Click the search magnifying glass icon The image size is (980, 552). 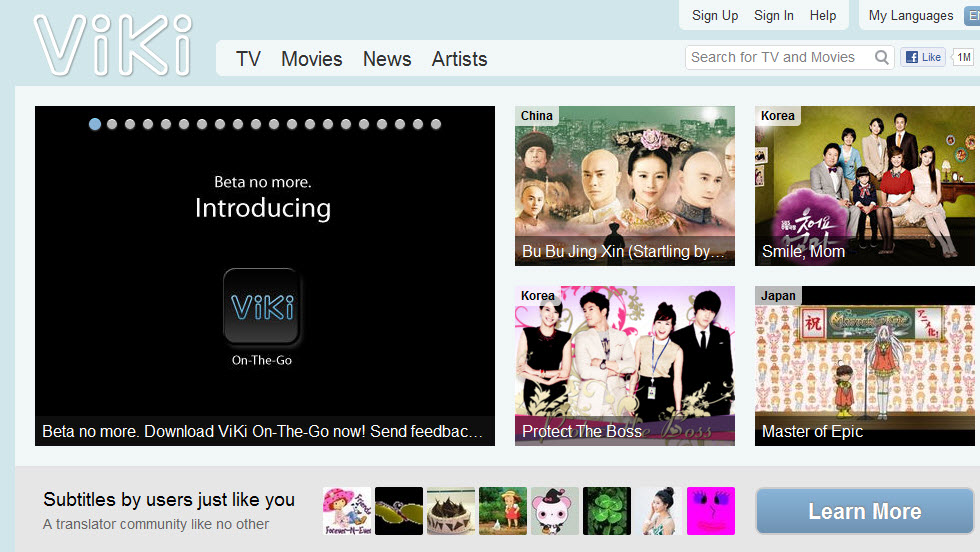click(x=882, y=57)
